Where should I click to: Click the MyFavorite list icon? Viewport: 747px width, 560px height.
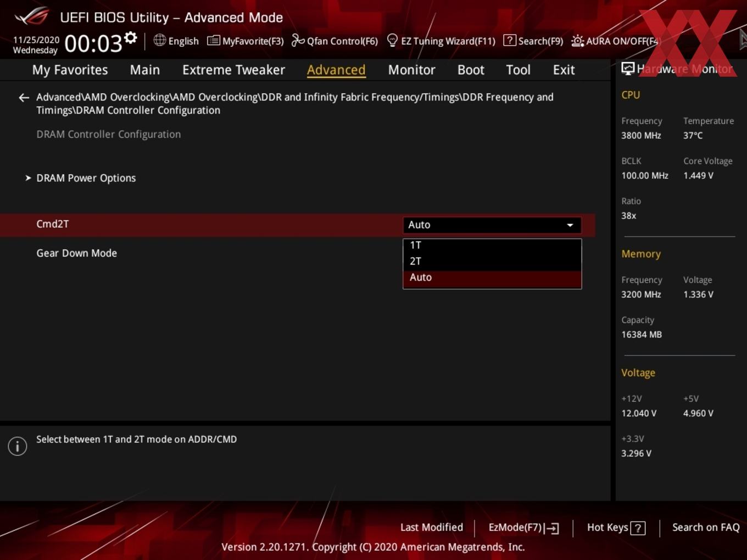point(213,41)
